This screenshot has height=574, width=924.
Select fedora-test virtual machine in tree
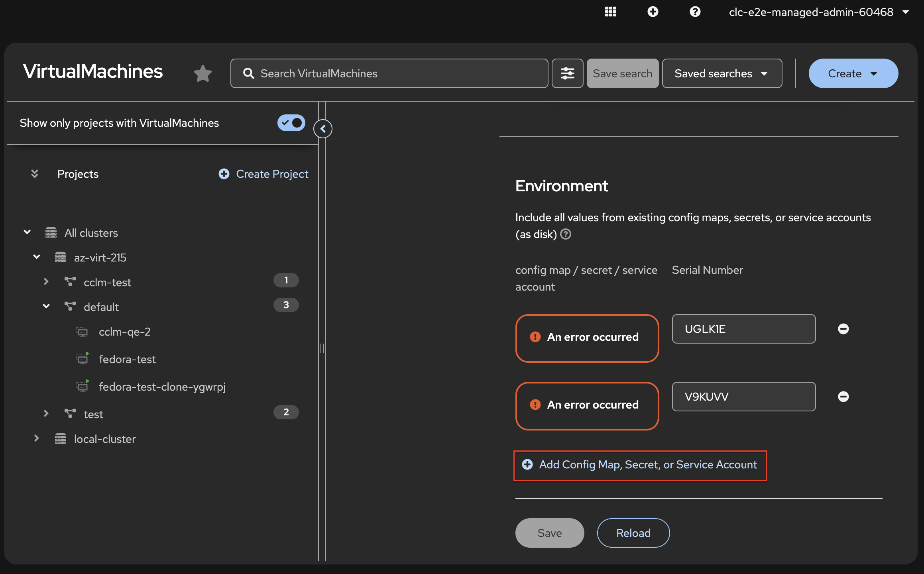click(x=127, y=359)
